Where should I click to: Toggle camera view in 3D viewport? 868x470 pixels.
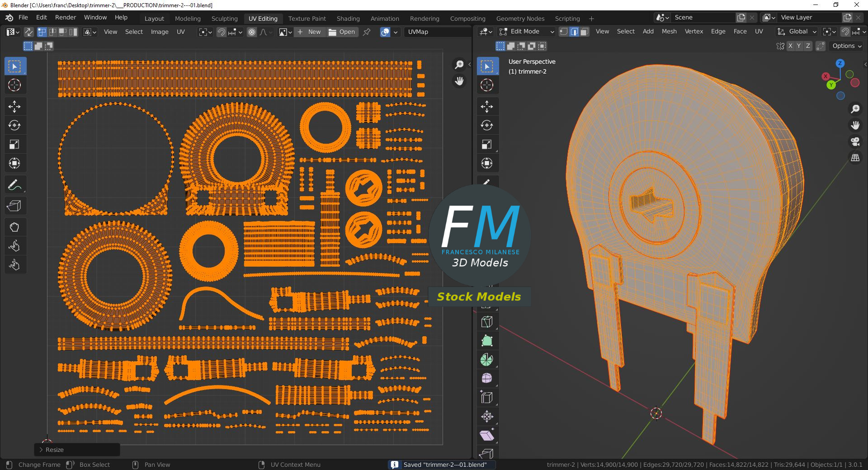click(855, 141)
